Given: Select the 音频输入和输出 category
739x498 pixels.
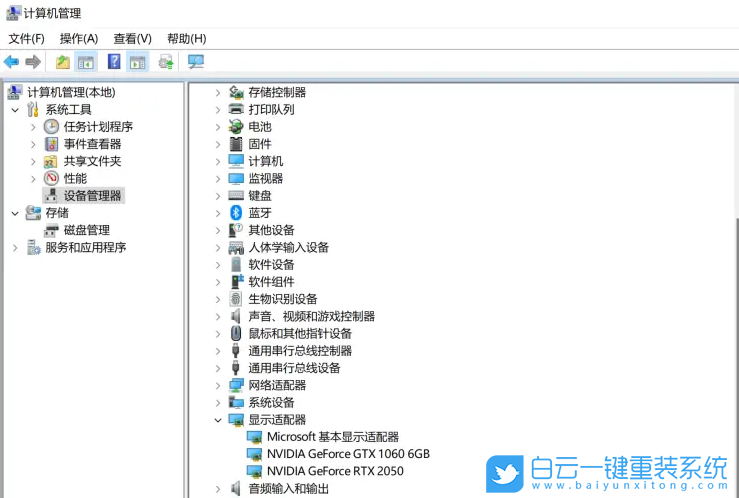Looking at the screenshot, I should (288, 489).
